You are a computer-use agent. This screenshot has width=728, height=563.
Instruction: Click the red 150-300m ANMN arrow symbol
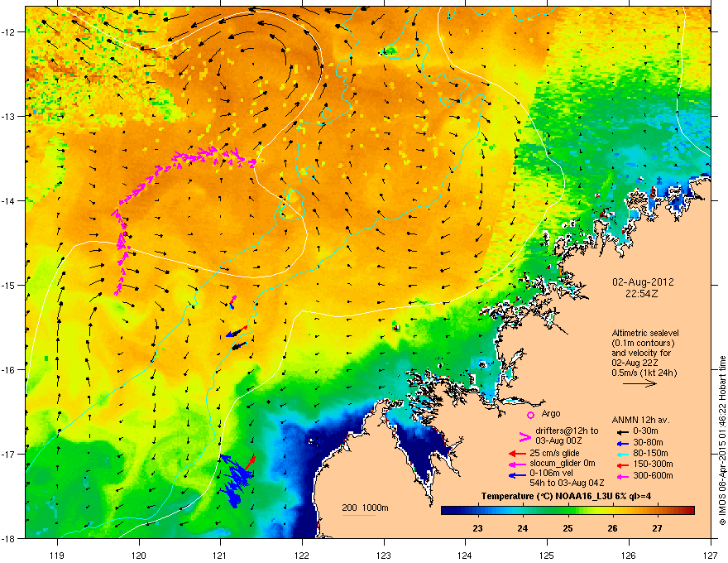[623, 465]
